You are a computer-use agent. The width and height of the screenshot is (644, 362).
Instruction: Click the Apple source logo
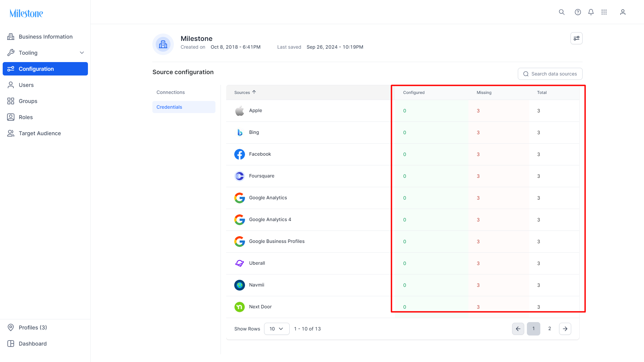point(240,111)
